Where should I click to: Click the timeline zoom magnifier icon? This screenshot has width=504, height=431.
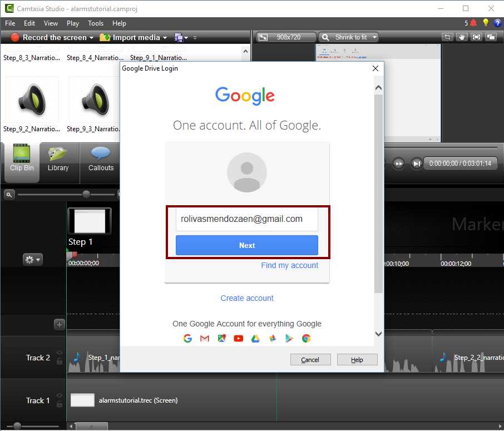(9, 194)
